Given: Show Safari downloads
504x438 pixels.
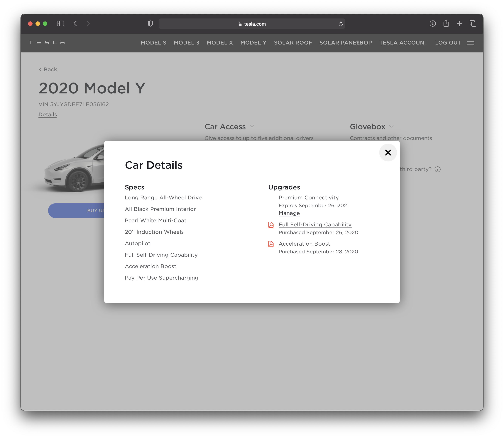Looking at the screenshot, I should 433,23.
